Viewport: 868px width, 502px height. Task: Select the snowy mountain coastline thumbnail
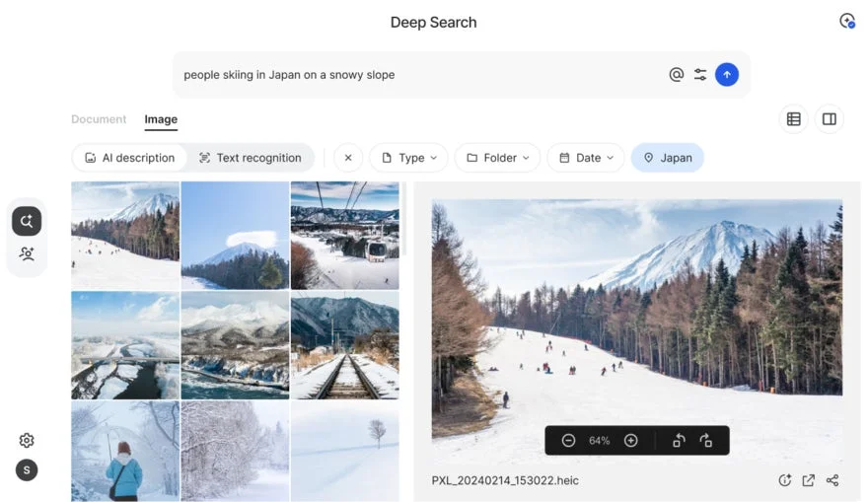pos(236,345)
